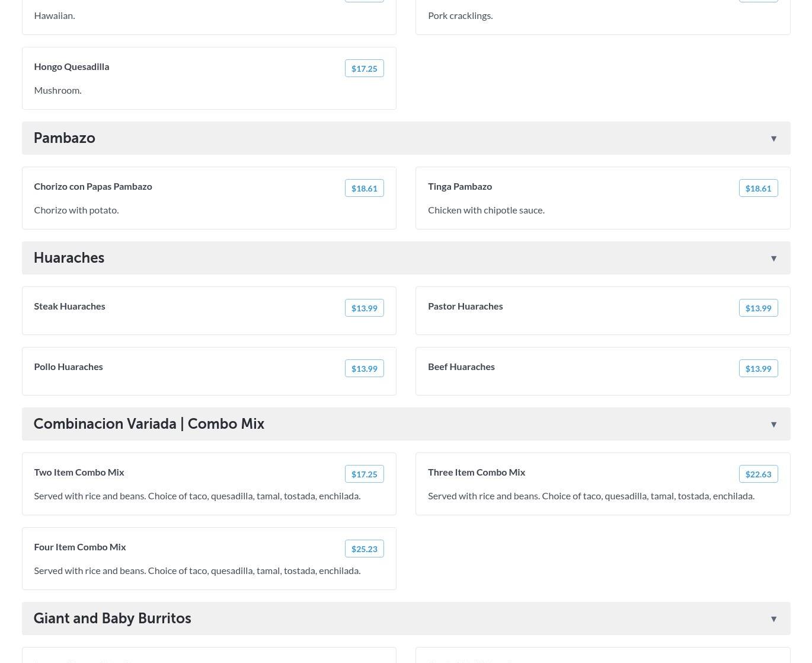Click Four Item Combo Mix $25.23 price

click(364, 549)
